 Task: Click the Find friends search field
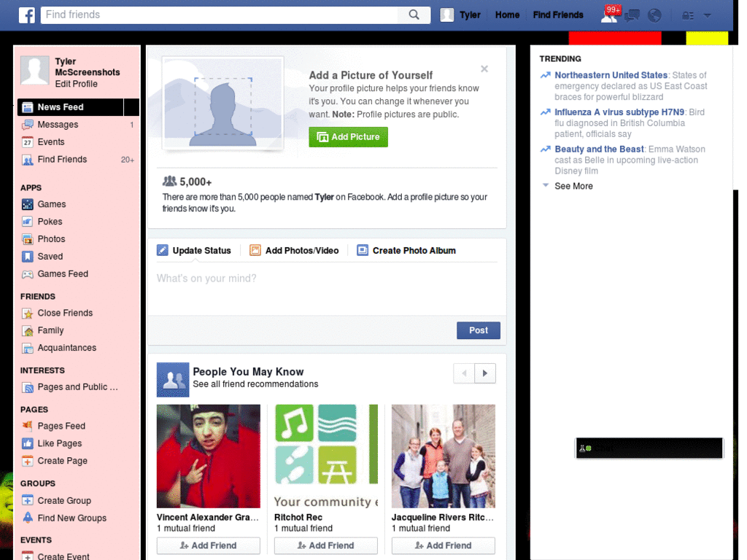point(219,15)
